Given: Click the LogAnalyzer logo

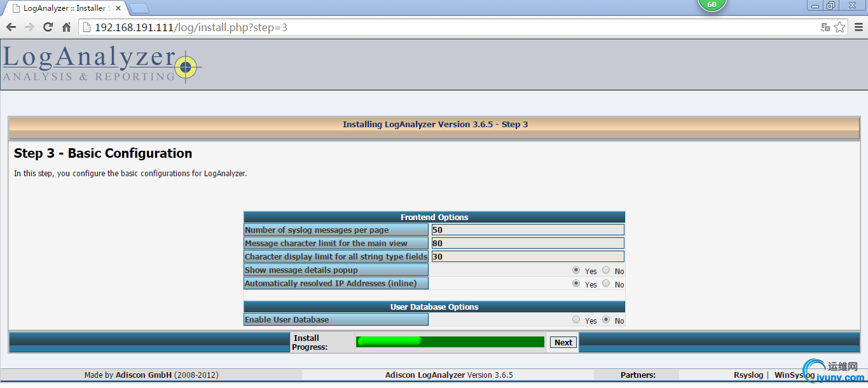Looking at the screenshot, I should click(x=102, y=64).
